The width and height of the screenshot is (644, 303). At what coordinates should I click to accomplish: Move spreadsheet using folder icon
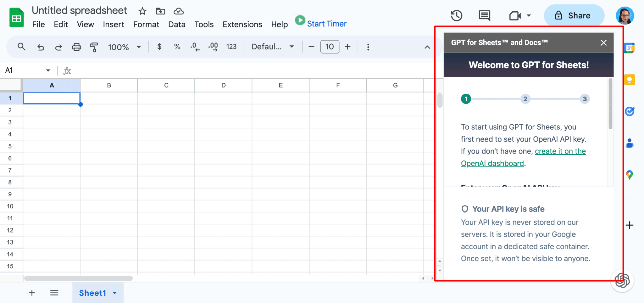point(160,11)
